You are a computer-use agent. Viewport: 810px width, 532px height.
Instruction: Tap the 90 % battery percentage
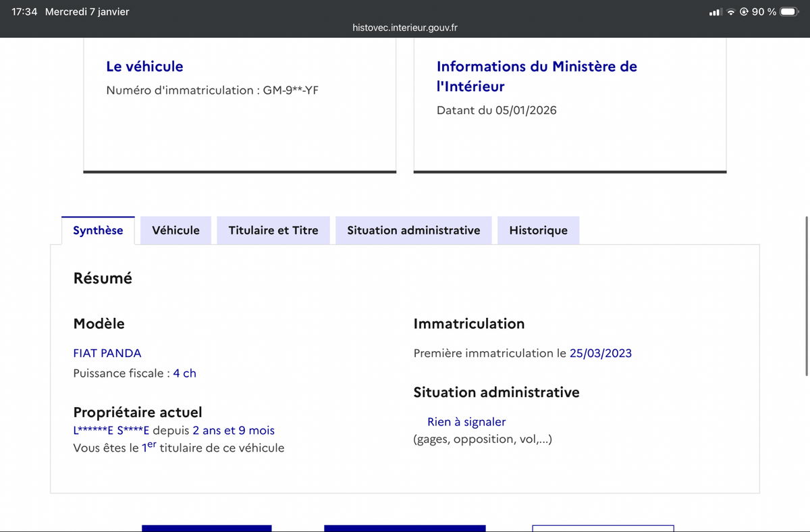(x=764, y=12)
